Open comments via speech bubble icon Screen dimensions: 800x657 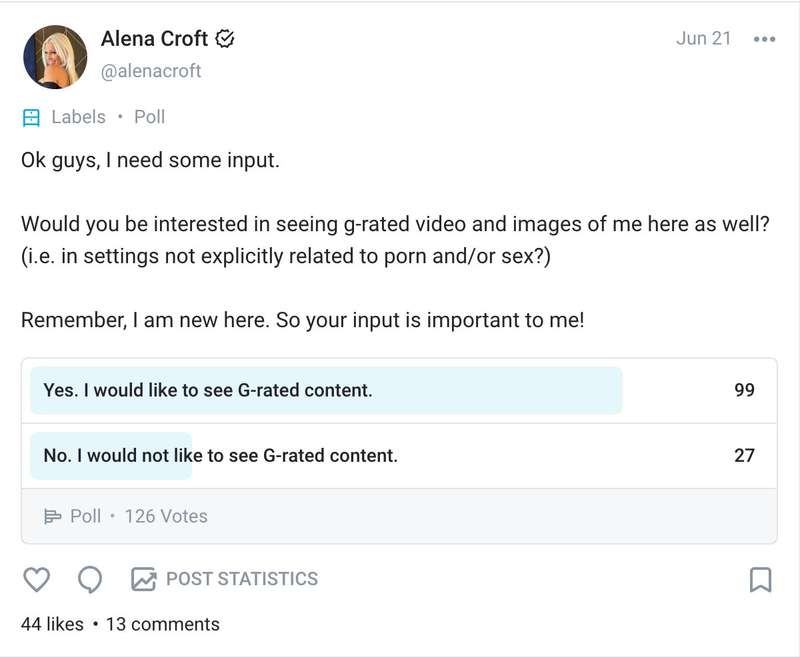(x=90, y=580)
